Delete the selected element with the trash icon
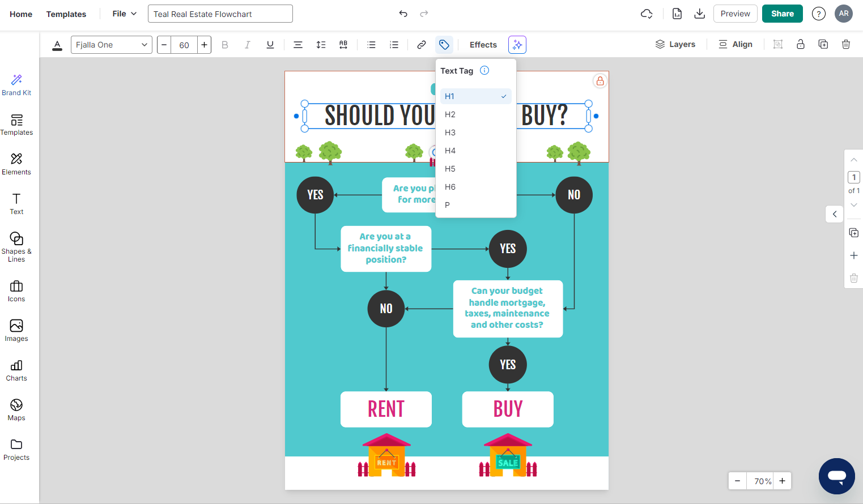The width and height of the screenshot is (863, 504). [x=845, y=44]
